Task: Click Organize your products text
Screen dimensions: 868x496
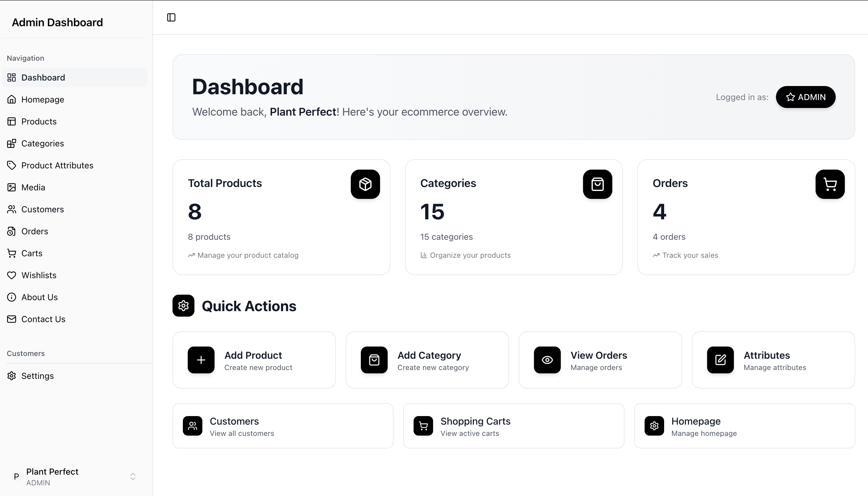Action: coord(470,255)
